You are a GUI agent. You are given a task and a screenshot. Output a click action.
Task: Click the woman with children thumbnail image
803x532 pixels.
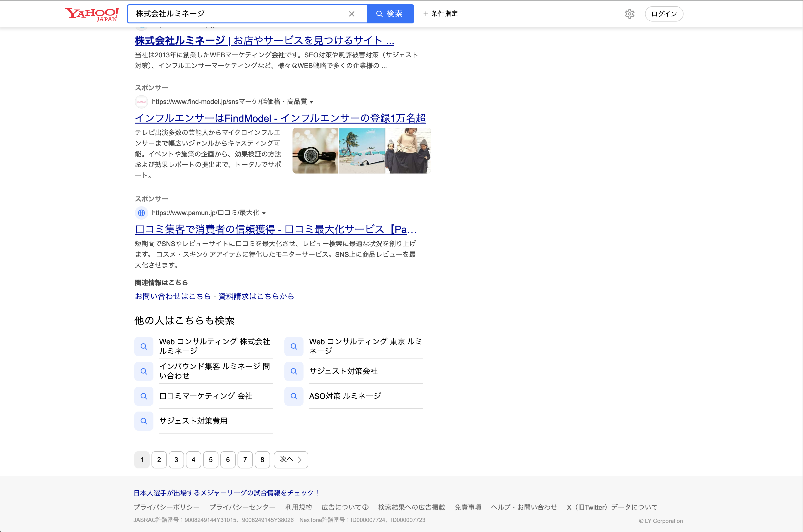408,151
